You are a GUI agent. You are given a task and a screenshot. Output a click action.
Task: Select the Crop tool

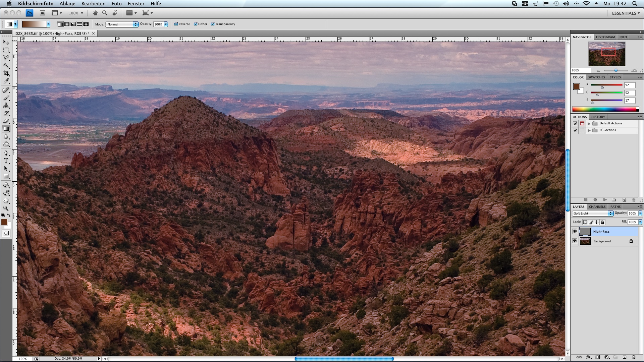(x=6, y=73)
